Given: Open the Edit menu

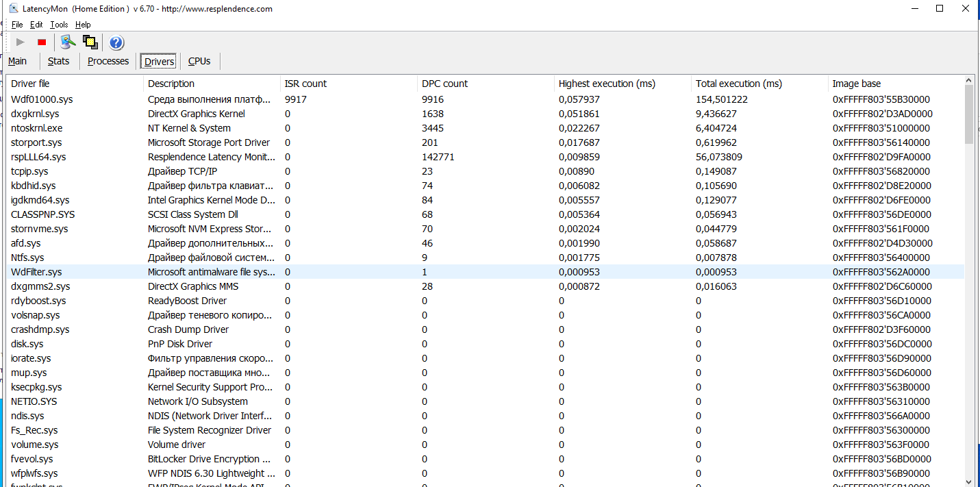Looking at the screenshot, I should tap(36, 25).
